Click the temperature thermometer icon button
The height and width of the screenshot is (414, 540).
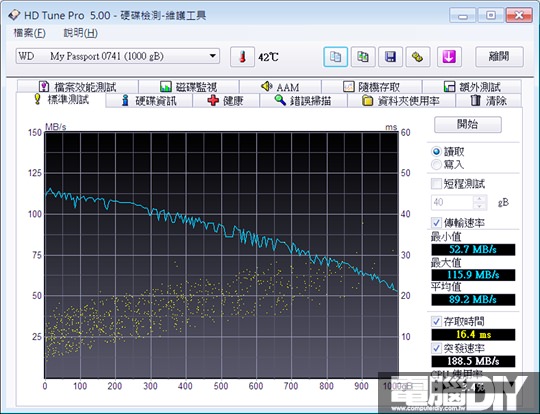click(242, 57)
